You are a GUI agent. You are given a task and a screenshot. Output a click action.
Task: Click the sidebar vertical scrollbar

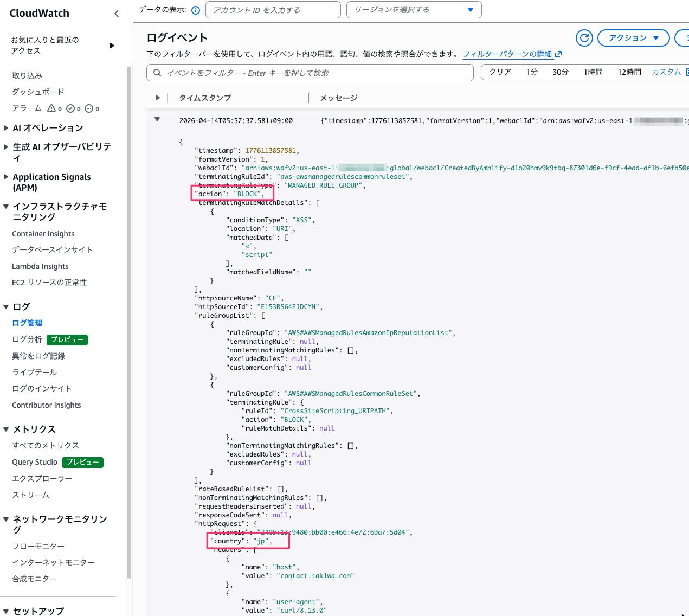pos(129,323)
